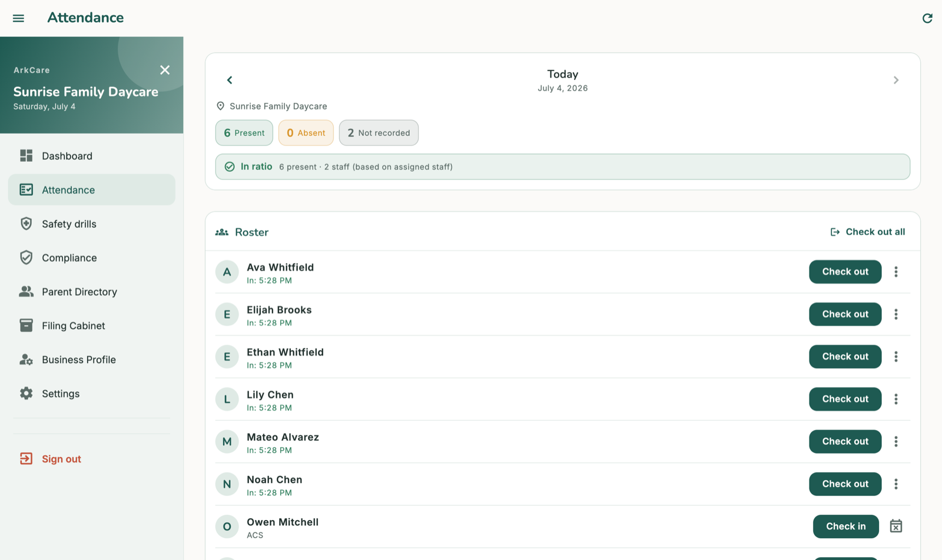Open more options for Noah Chen
The width and height of the screenshot is (942, 560).
pyautogui.click(x=896, y=484)
